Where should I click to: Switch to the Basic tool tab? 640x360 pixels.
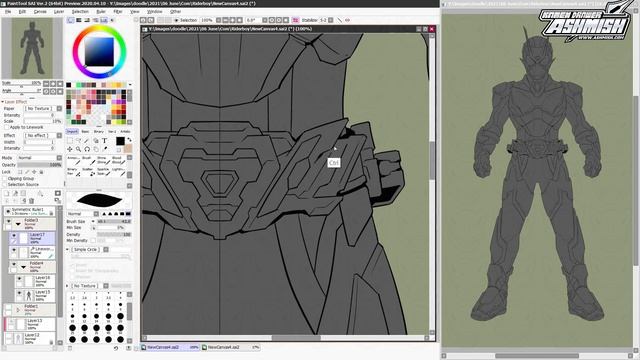[85, 131]
